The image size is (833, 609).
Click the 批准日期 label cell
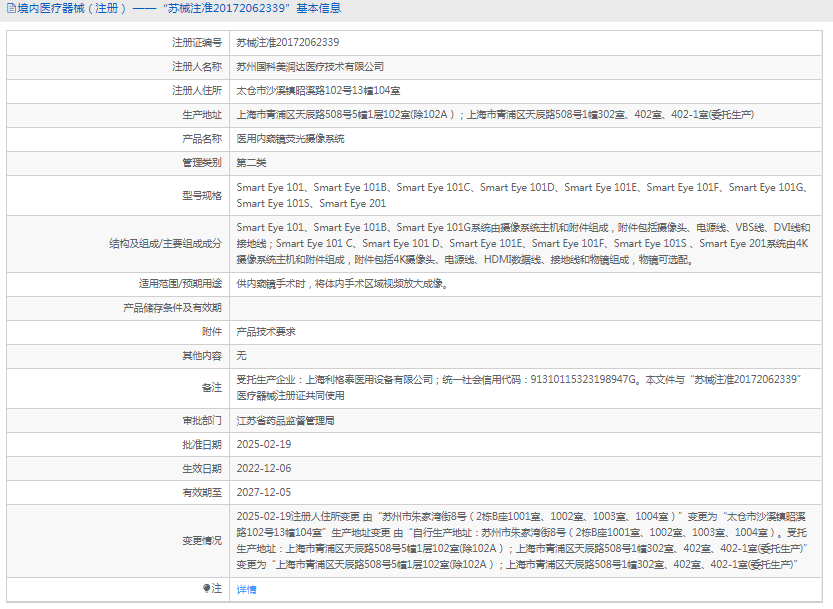118,445
